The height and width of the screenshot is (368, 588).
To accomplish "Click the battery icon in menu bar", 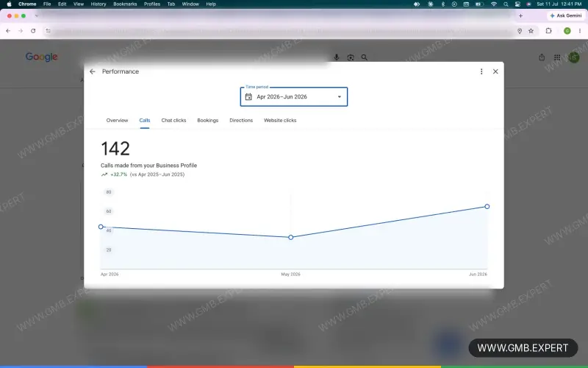I will coord(479,4).
